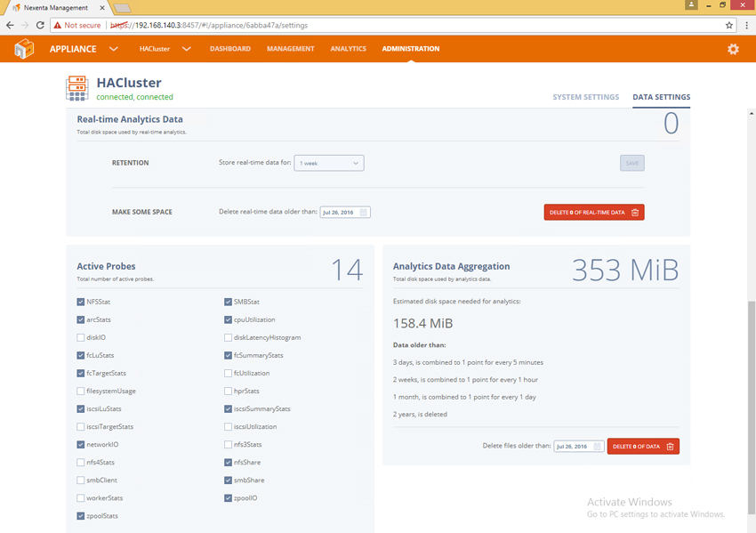
Task: Open the DASHBOARD menu
Action: click(x=230, y=49)
